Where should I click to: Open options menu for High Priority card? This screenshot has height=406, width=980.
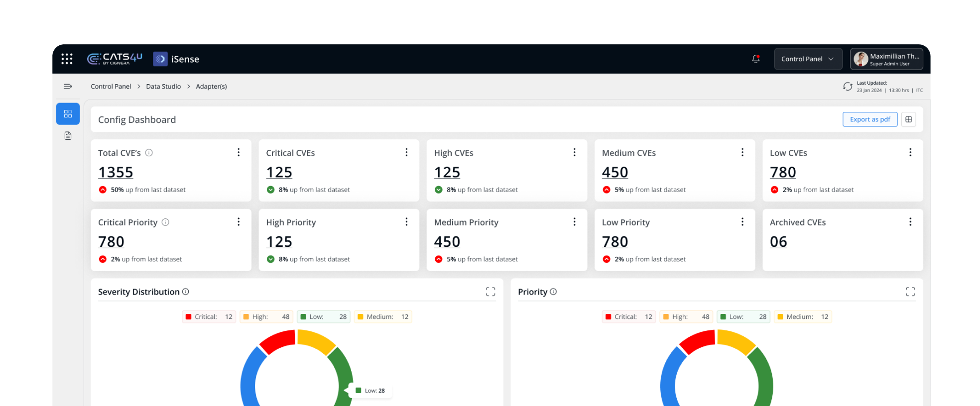[406, 222]
